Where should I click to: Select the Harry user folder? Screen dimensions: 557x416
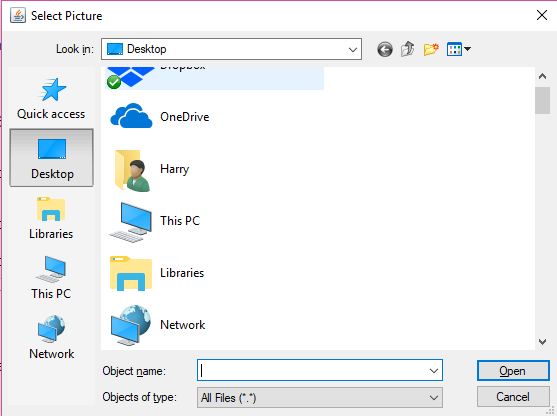149,169
